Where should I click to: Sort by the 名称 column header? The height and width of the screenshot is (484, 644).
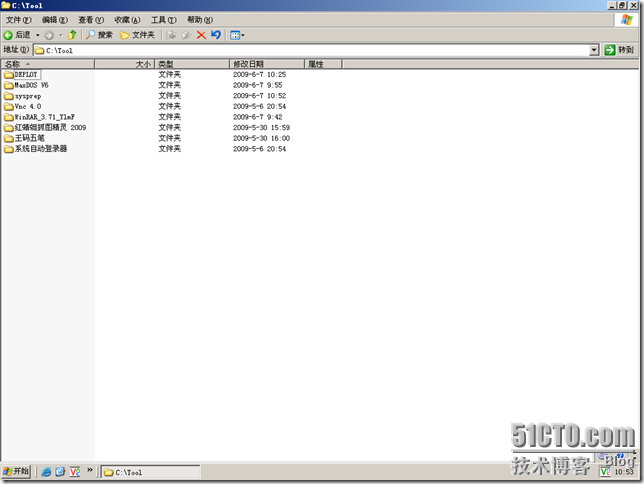pos(48,64)
